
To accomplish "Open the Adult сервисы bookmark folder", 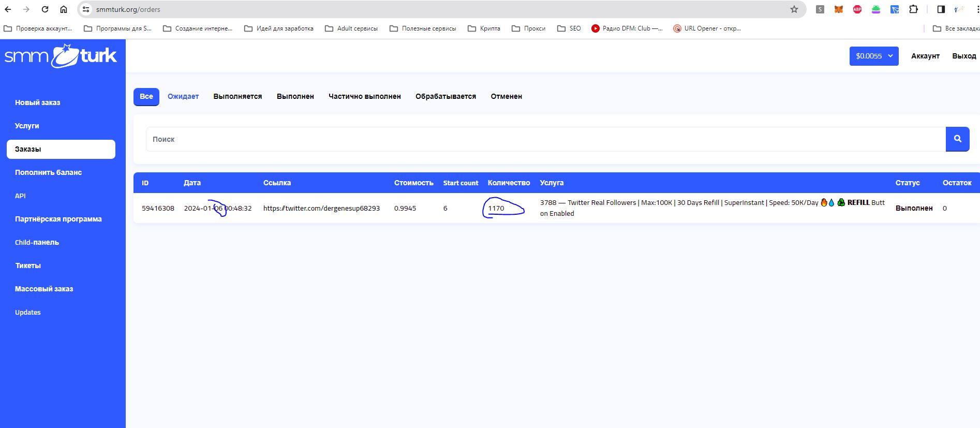I will (351, 28).
